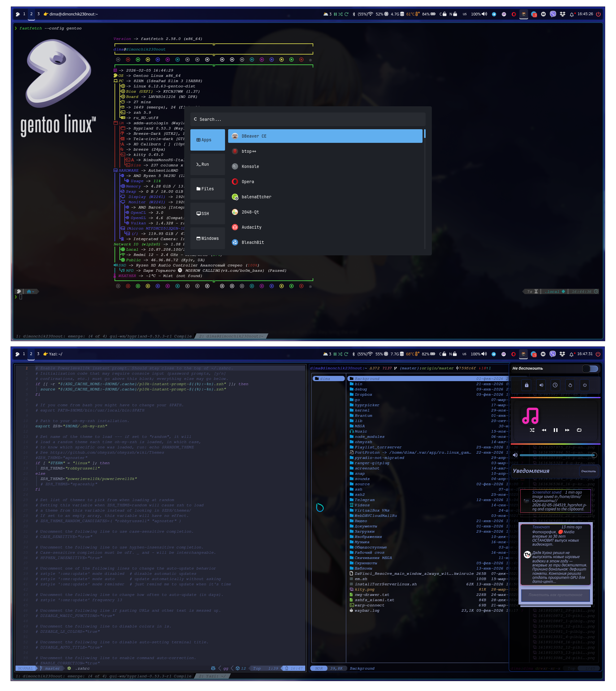
Task: Click the lock screen icon in quick actions
Action: coord(527,385)
